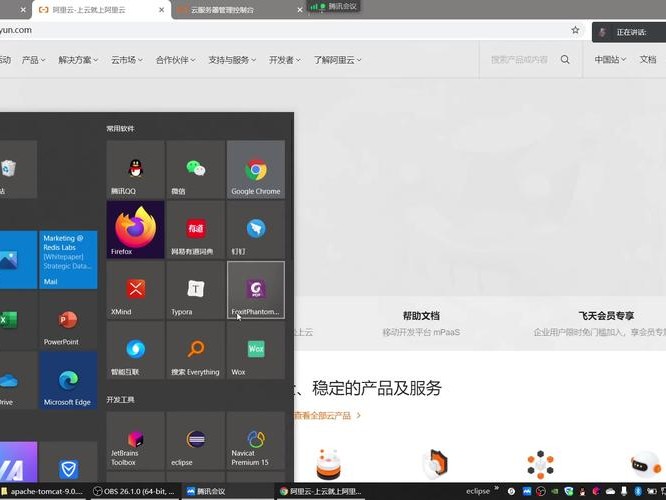Launch WeChat from the Start menu
The width and height of the screenshot is (666, 500).
click(x=196, y=169)
